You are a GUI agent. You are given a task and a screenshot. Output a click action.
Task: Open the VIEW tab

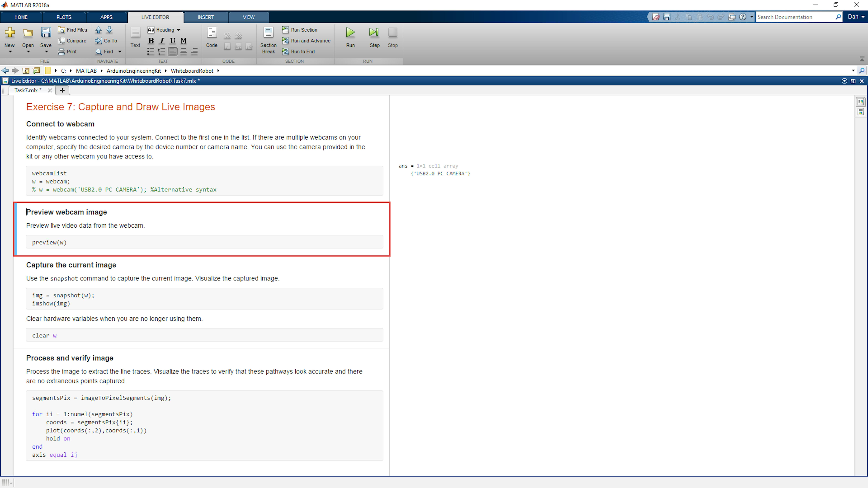(x=249, y=17)
